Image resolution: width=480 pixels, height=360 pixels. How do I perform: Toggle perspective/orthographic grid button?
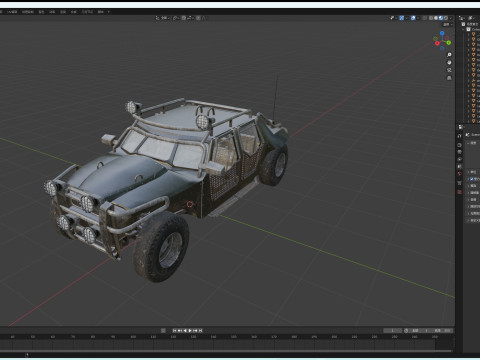(x=449, y=78)
